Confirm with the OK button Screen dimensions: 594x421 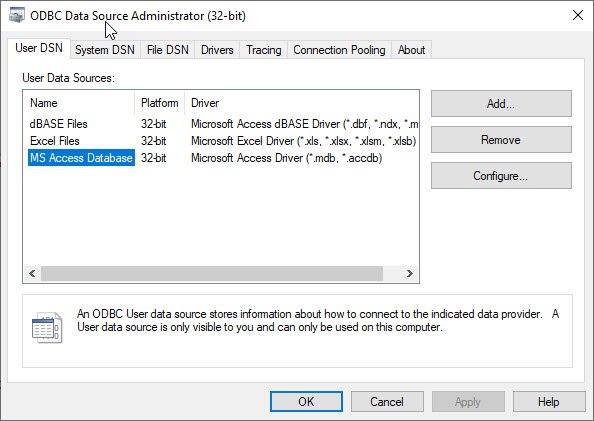click(x=306, y=401)
